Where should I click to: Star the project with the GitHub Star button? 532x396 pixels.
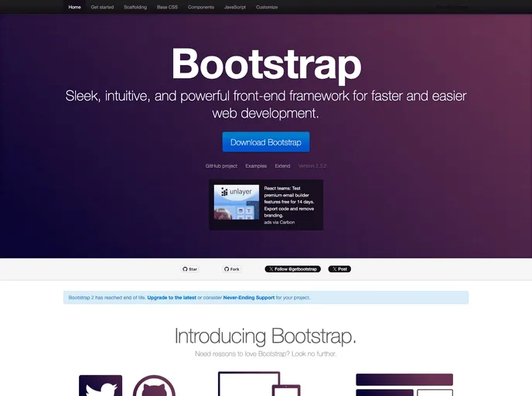pyautogui.click(x=189, y=269)
